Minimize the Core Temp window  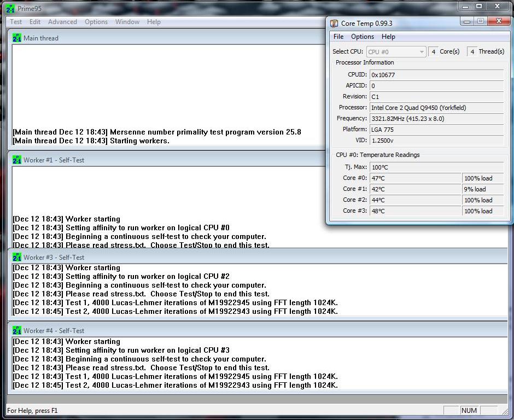pos(467,22)
